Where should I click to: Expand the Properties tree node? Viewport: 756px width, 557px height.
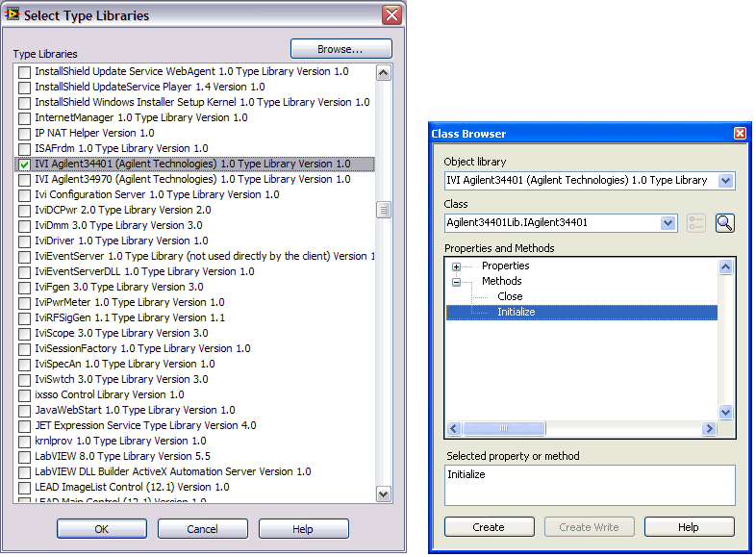click(456, 266)
